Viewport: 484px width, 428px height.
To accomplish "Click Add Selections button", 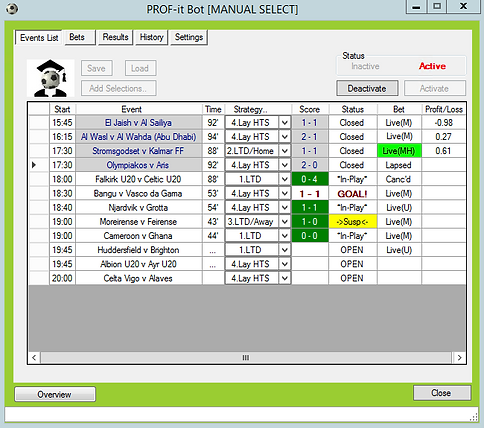I will (118, 88).
